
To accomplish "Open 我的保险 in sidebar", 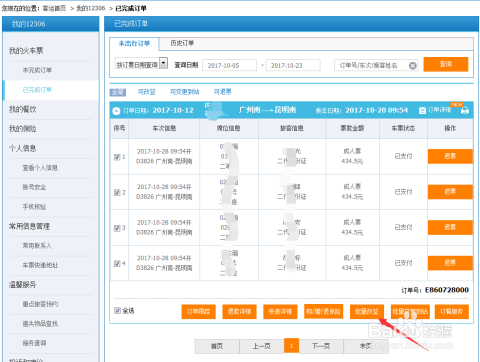I will [23, 129].
